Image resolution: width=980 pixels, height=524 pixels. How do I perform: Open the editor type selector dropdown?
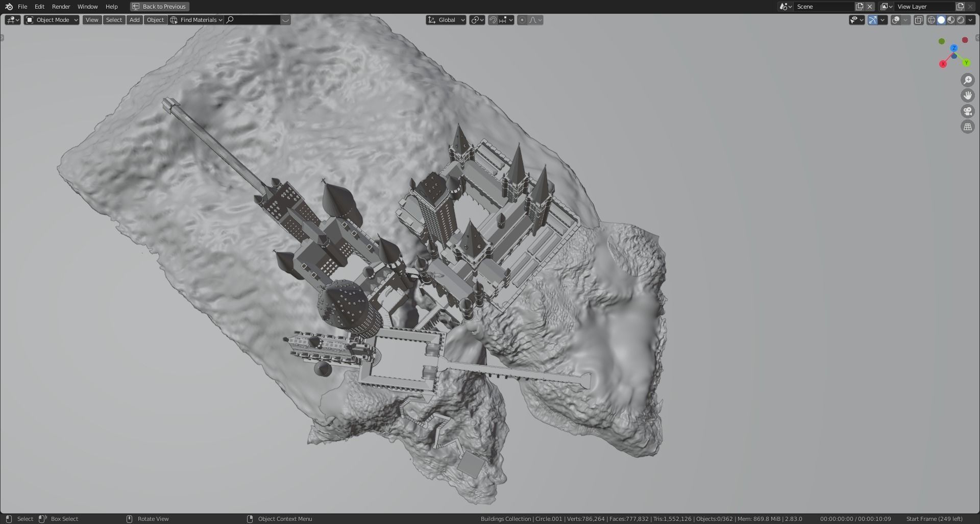(12, 20)
